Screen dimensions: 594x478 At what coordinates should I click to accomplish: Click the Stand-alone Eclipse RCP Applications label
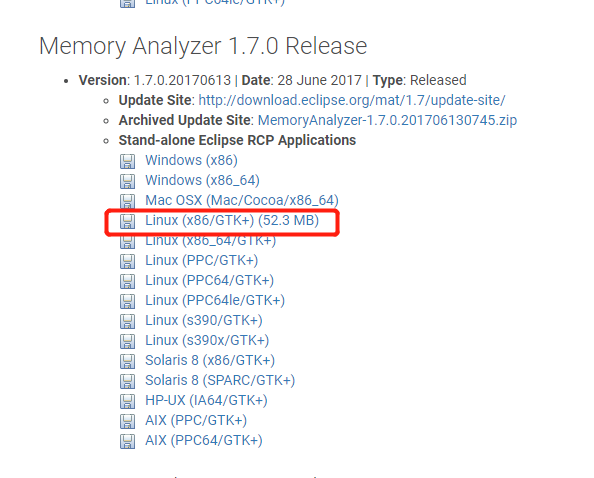pos(237,141)
